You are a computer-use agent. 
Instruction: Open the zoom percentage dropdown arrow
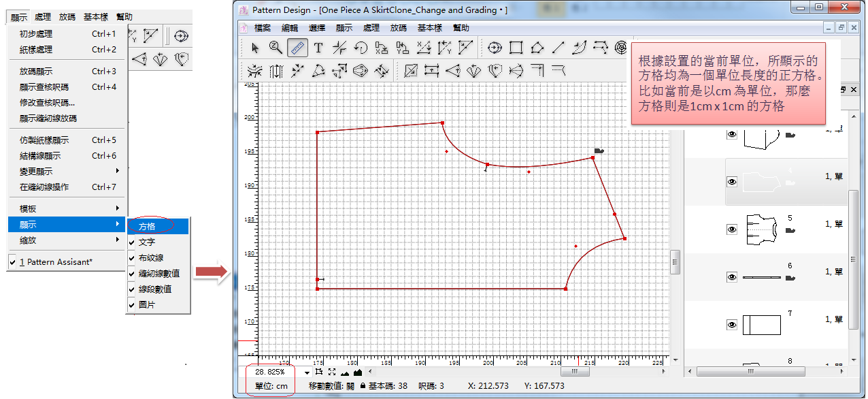point(307,372)
